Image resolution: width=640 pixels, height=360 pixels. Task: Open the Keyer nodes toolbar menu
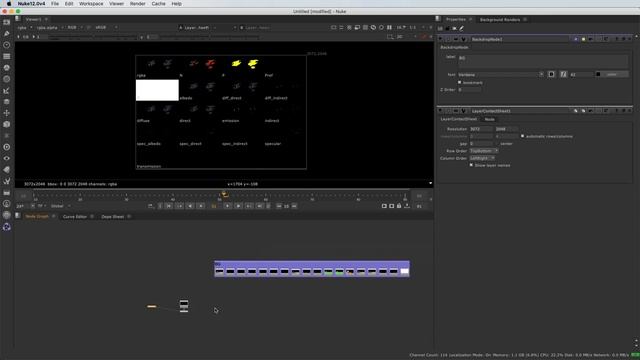[x=7, y=91]
